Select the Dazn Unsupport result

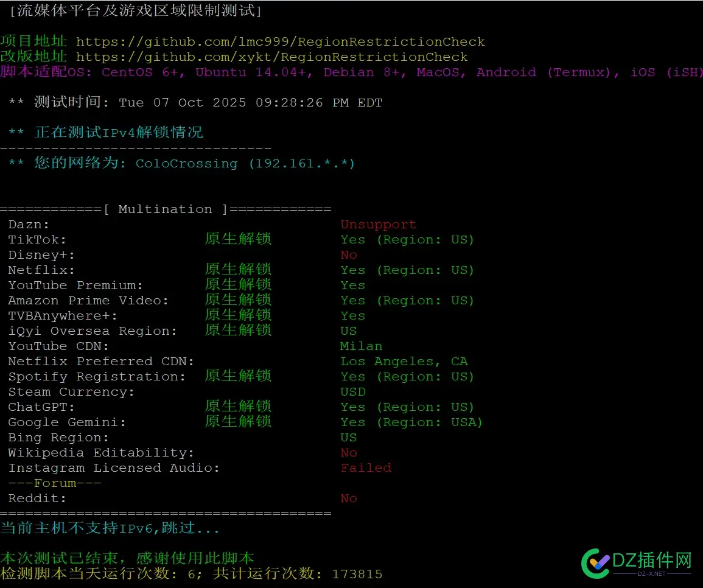[x=378, y=225]
